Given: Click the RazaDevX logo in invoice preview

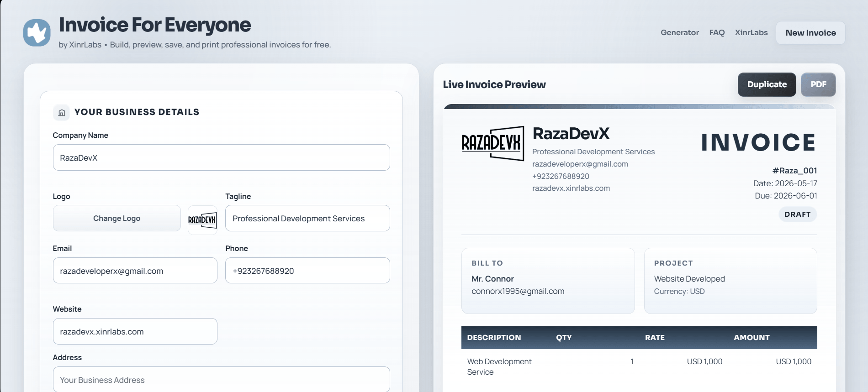Looking at the screenshot, I should click(493, 143).
